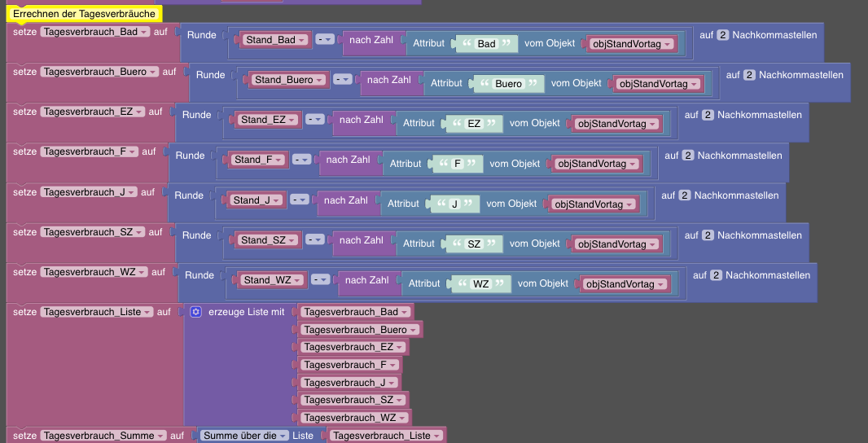Open objStandVortag dropdown in F row
868x443 pixels.
pyautogui.click(x=597, y=164)
